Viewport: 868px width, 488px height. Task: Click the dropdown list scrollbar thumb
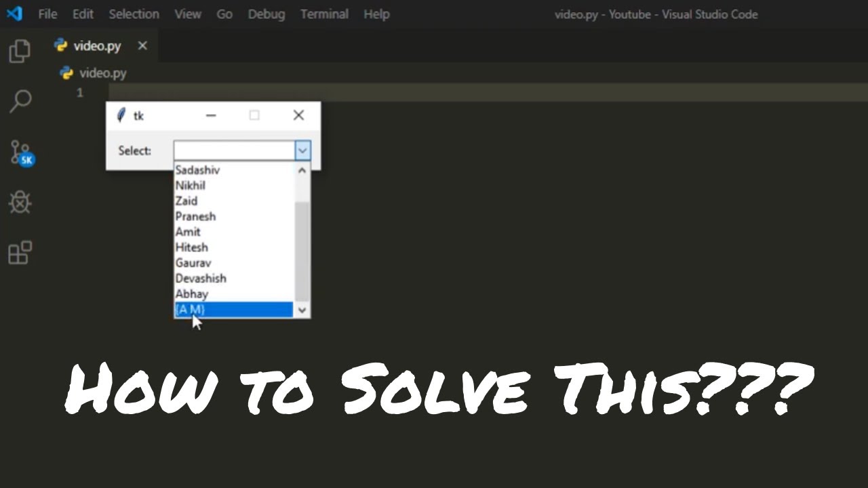click(x=302, y=252)
